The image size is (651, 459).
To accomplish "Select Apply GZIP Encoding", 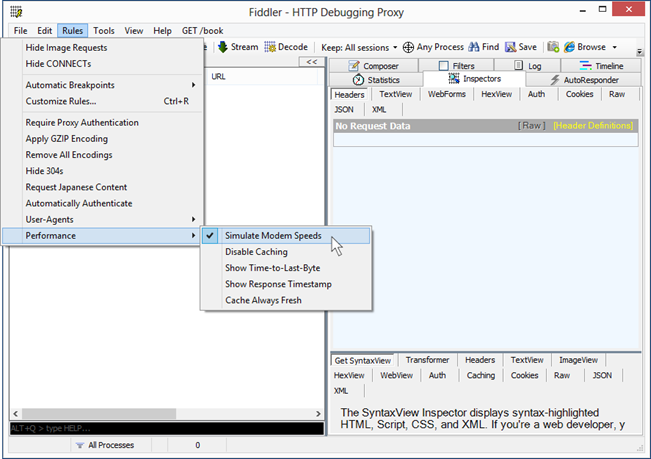I will [103, 139].
